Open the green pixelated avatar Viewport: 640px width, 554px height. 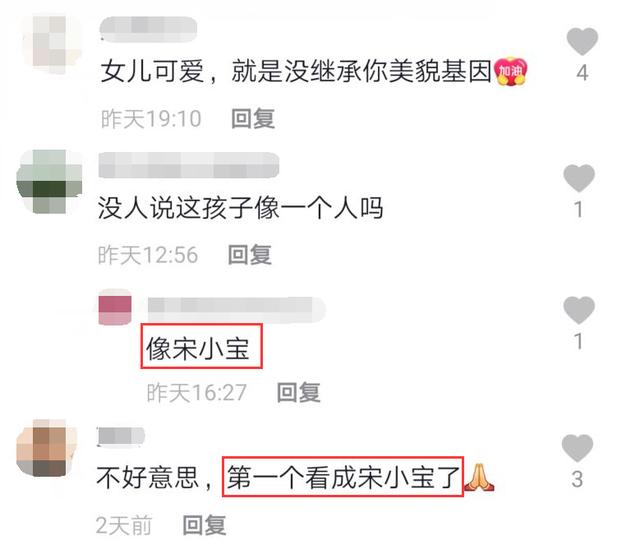[49, 182]
